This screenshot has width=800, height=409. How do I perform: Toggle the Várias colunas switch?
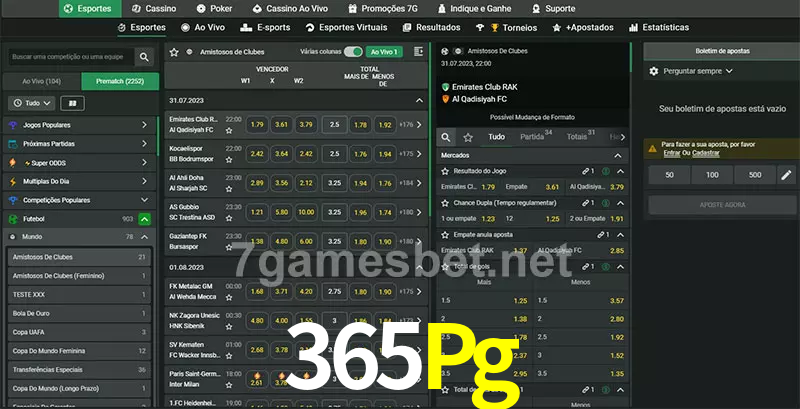click(x=352, y=51)
